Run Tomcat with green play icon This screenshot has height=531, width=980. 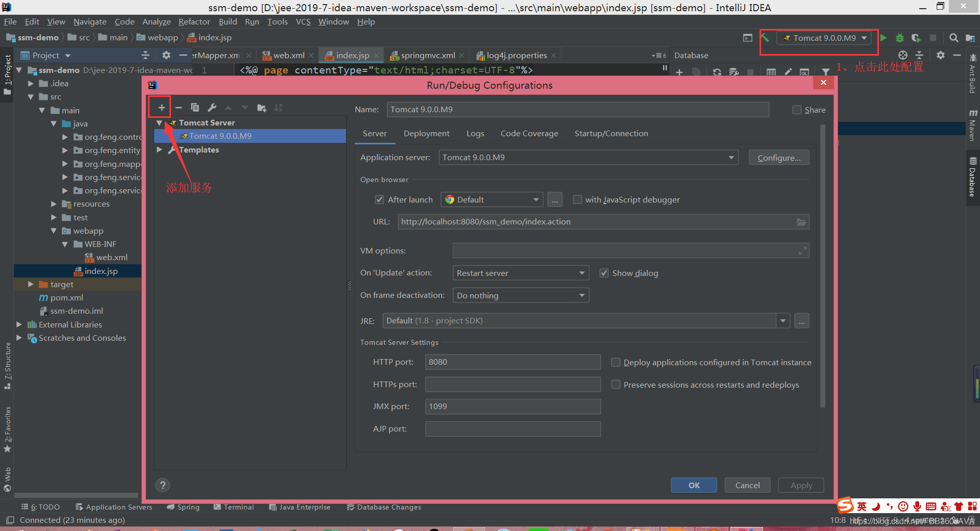[x=884, y=38]
